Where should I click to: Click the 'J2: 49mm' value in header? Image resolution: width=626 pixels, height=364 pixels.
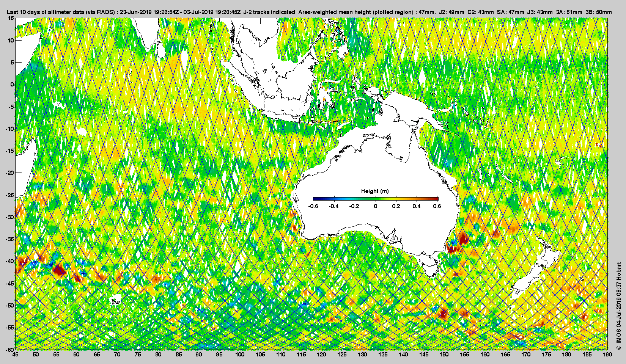tap(451, 12)
